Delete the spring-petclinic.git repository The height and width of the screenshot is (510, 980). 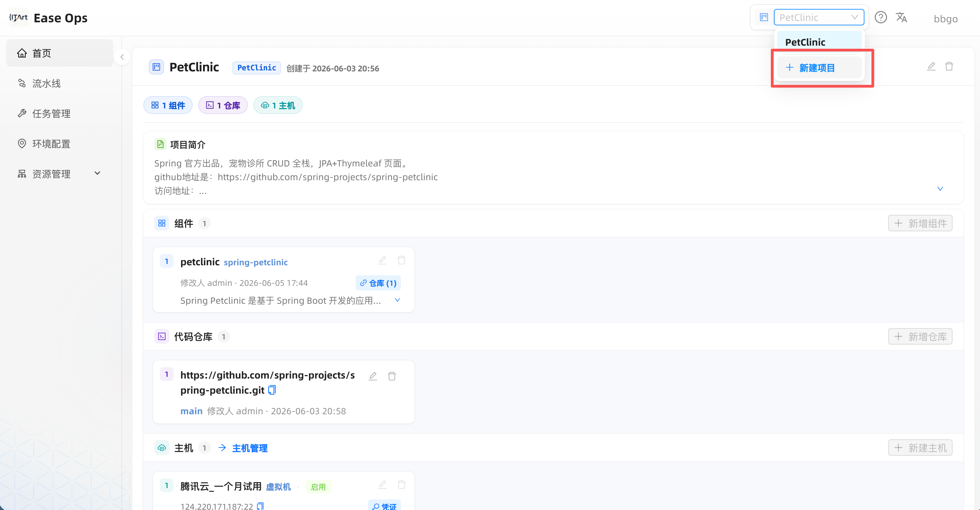tap(392, 376)
